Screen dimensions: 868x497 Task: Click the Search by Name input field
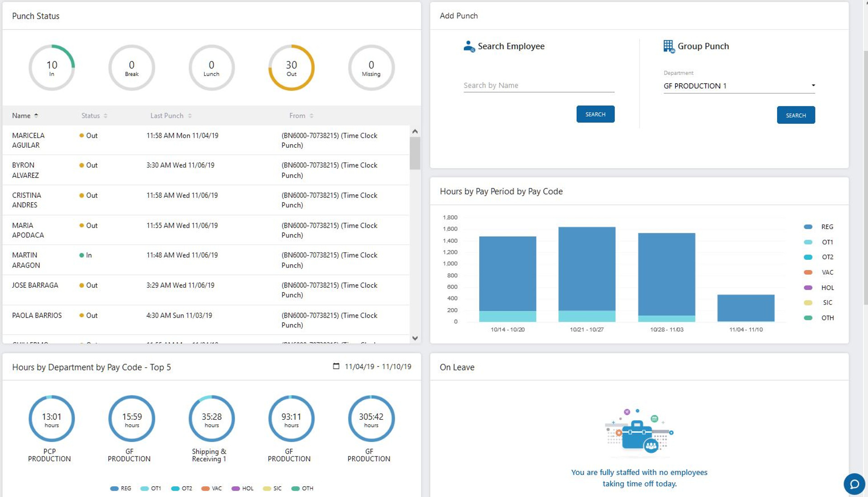538,85
